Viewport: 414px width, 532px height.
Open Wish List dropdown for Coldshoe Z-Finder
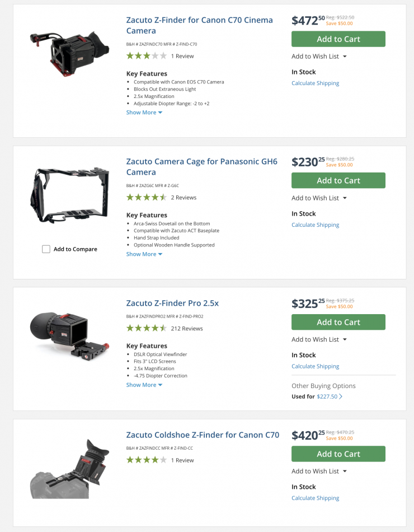pyautogui.click(x=319, y=471)
